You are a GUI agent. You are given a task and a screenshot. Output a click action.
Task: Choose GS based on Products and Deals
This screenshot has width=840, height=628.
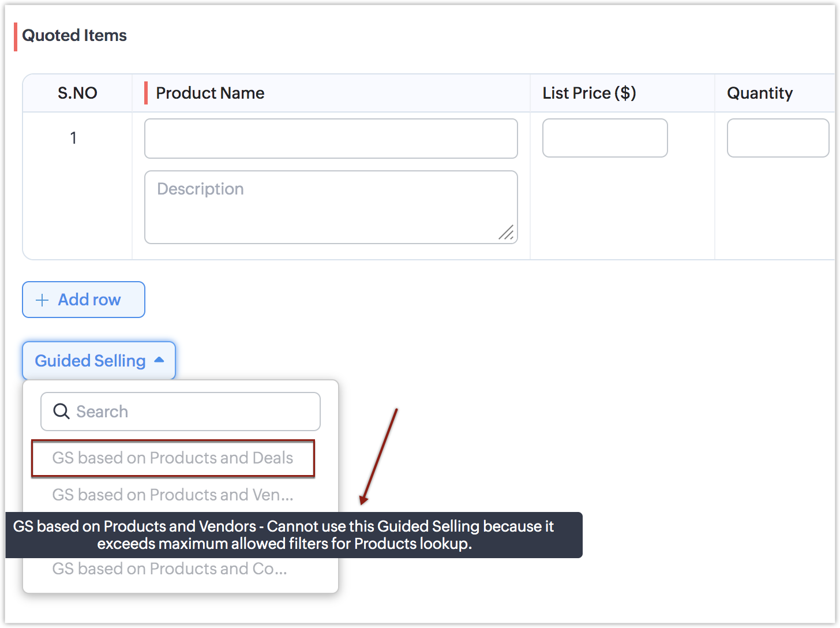[x=172, y=458]
